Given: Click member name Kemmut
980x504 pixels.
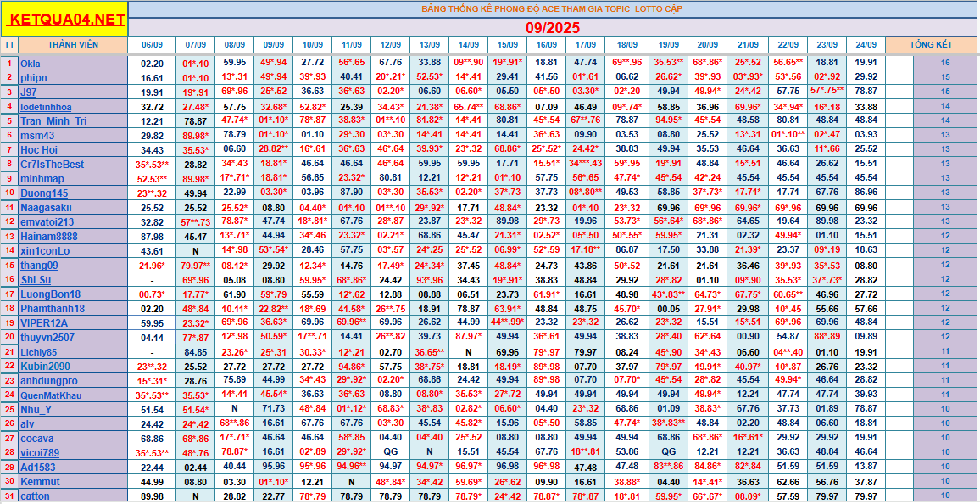Looking at the screenshot, I should click(x=39, y=481).
